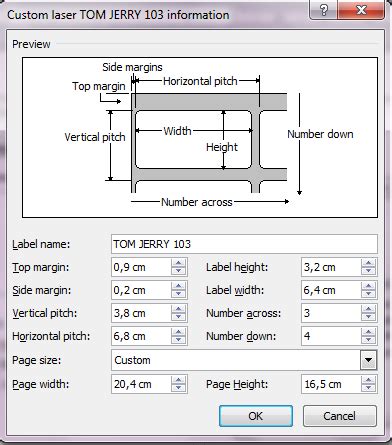Image resolution: width=392 pixels, height=445 pixels.
Task: Click the Number across value field
Action: (x=331, y=313)
